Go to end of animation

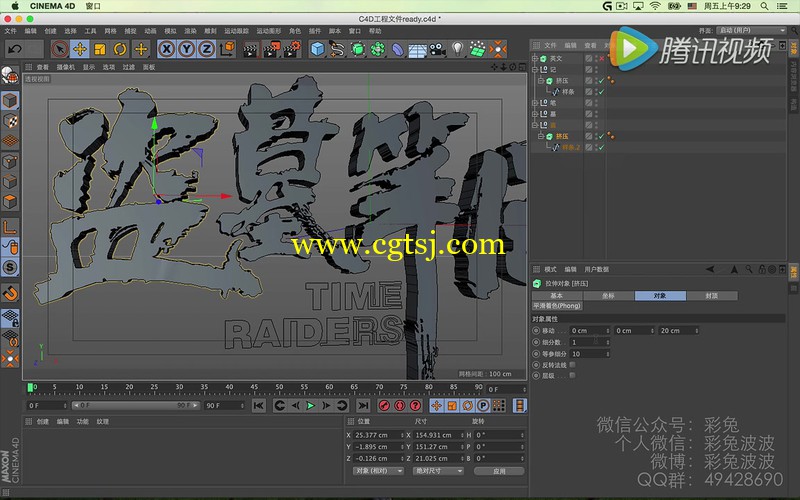point(363,406)
